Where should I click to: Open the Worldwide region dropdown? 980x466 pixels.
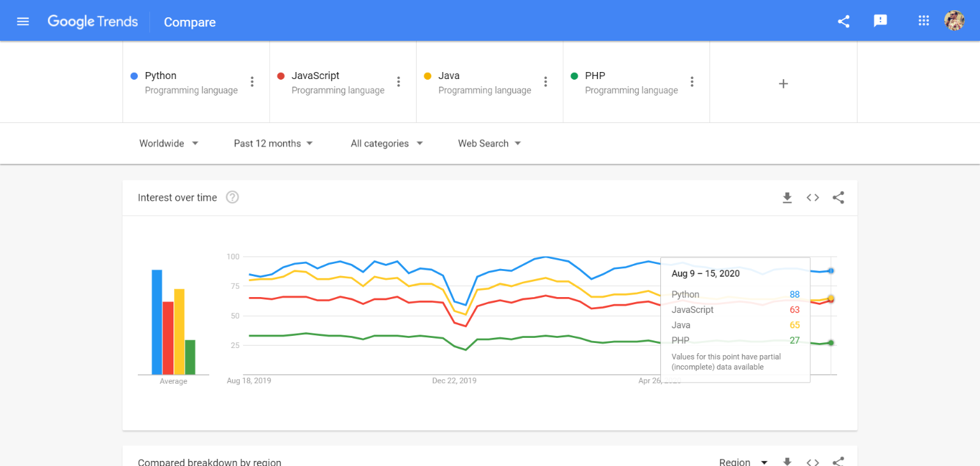(169, 143)
